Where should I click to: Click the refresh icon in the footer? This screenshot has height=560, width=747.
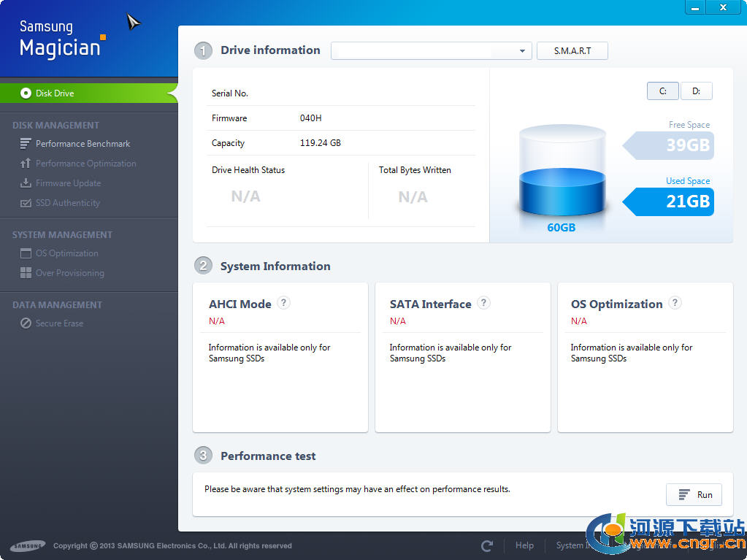coord(487,545)
